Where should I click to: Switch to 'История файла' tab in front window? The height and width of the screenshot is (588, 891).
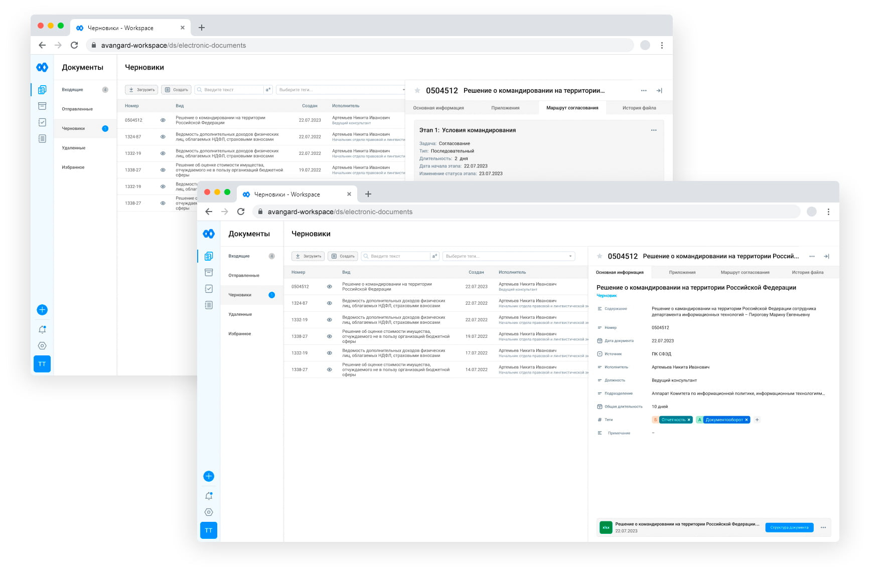coord(807,273)
